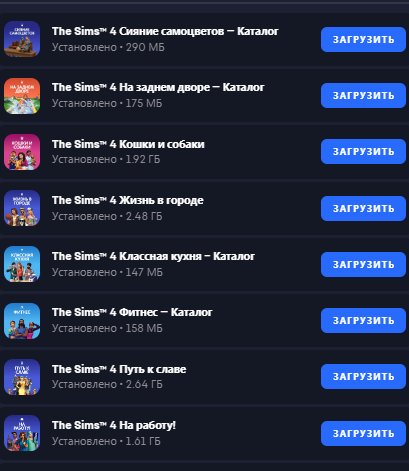Click Загрузить for Фитнес catalog
This screenshot has width=409, height=471.
(363, 320)
